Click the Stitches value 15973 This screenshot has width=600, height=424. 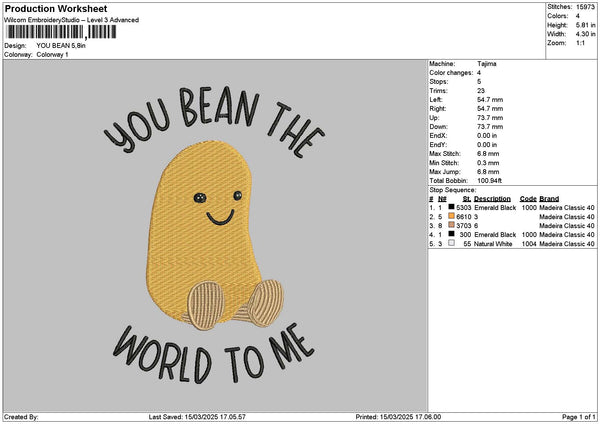[x=586, y=5]
